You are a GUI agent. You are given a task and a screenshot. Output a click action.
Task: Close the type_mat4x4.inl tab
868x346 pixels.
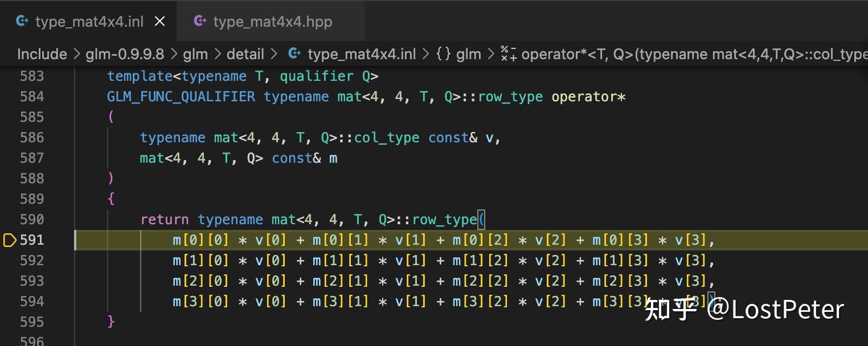tap(159, 20)
